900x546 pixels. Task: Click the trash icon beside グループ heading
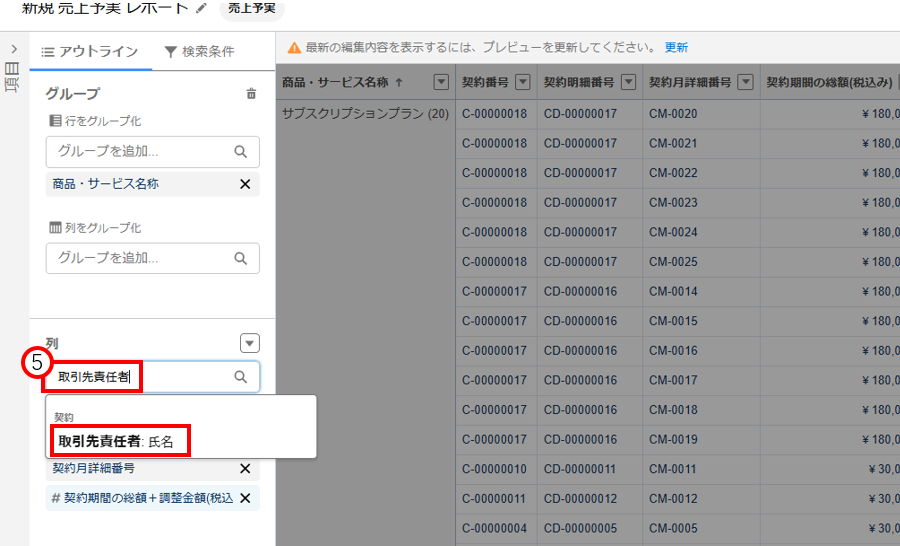[251, 94]
